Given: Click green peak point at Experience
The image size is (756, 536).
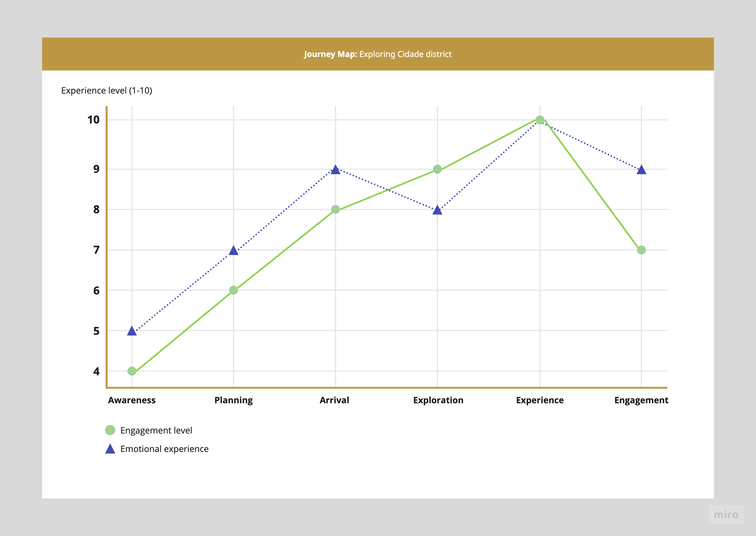Looking at the screenshot, I should (x=540, y=120).
